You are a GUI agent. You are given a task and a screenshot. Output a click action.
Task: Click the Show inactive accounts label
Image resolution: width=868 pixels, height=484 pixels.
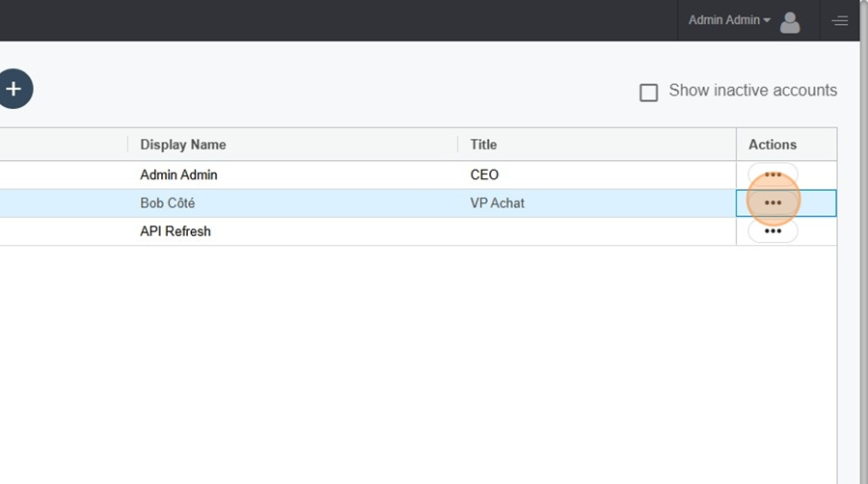pos(753,91)
